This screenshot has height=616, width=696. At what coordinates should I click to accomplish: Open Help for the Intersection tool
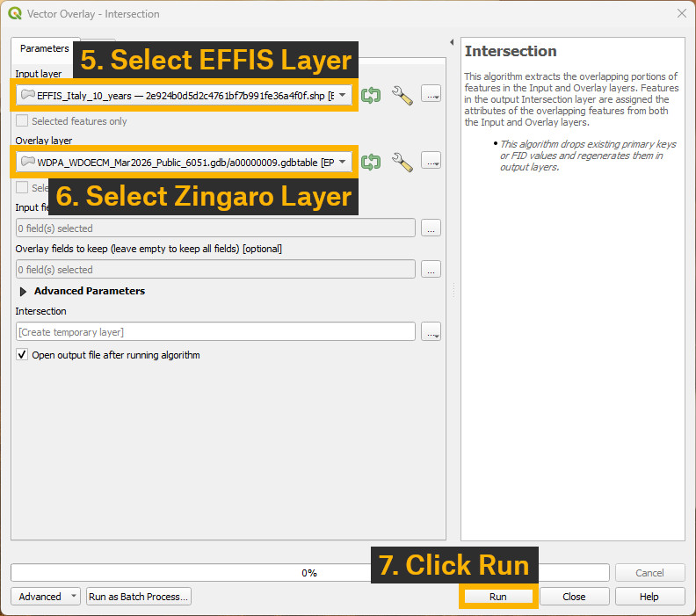pyautogui.click(x=649, y=597)
